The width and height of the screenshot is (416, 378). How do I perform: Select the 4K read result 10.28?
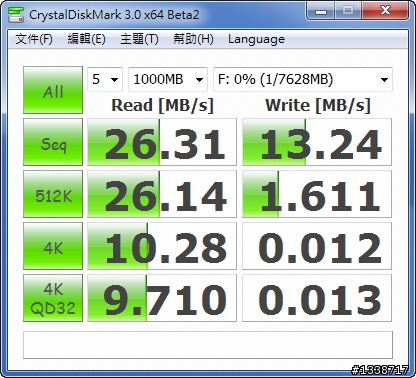[x=162, y=246]
